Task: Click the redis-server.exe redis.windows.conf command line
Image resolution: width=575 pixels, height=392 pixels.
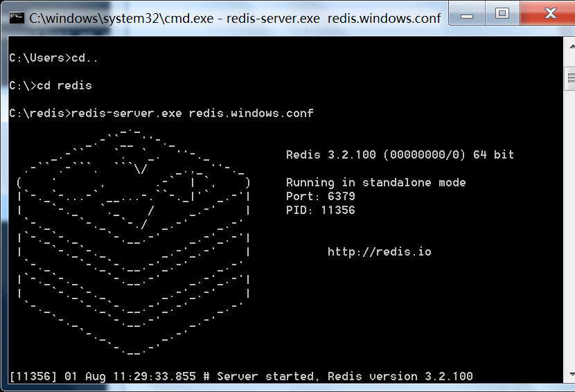Action: [161, 113]
